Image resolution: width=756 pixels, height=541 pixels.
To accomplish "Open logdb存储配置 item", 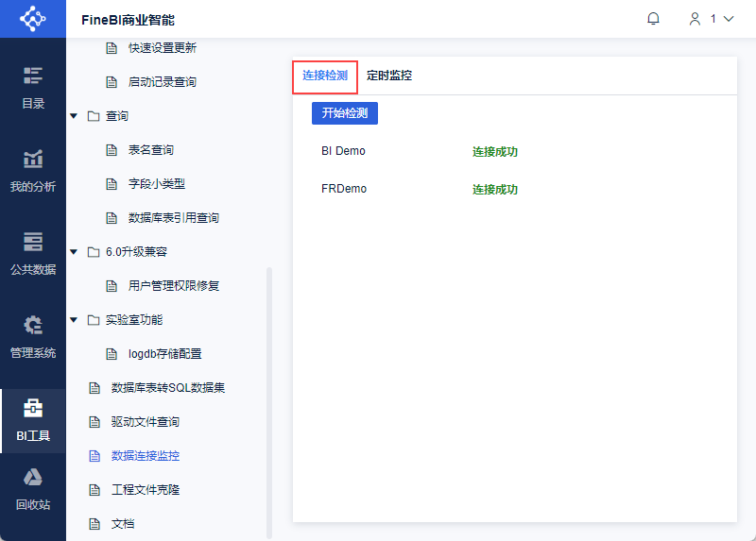I will (x=164, y=354).
